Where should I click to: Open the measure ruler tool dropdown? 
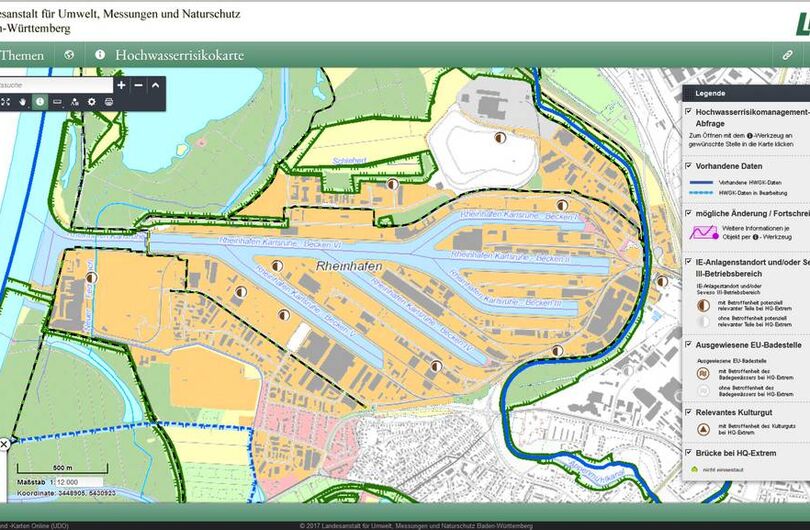click(x=57, y=102)
